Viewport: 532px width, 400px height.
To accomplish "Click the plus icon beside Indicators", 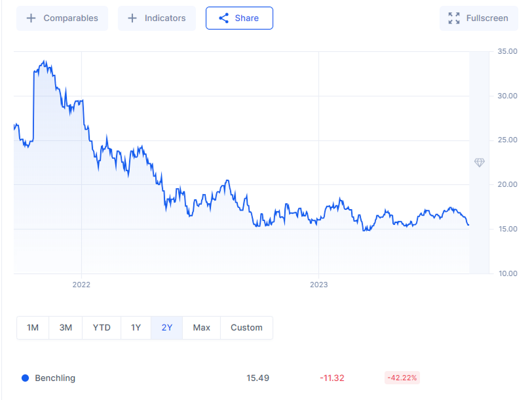I will pyautogui.click(x=132, y=18).
